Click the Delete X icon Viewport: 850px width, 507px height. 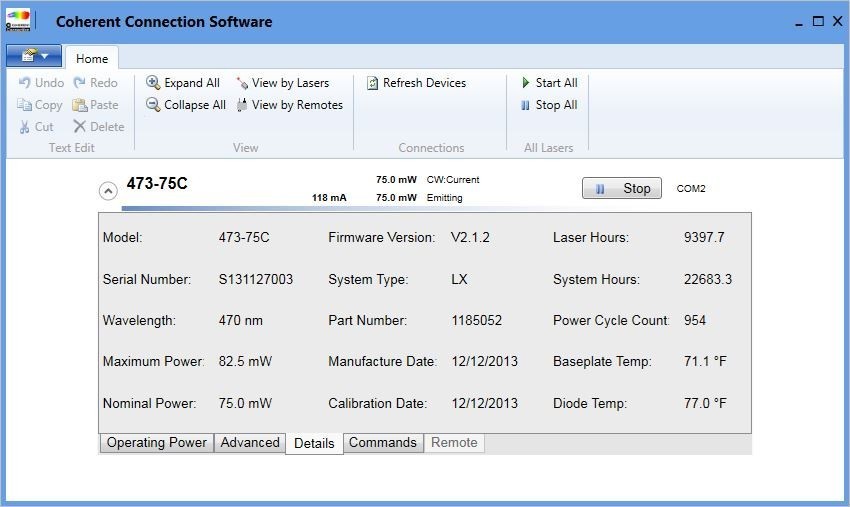(x=80, y=126)
